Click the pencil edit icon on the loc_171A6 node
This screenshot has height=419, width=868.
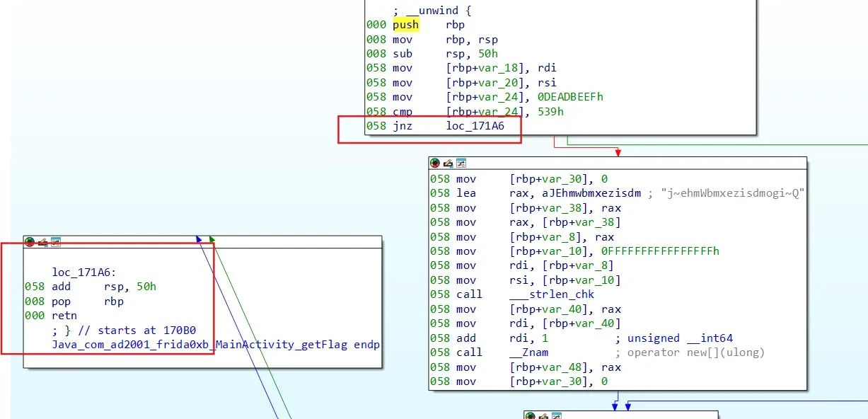[42, 242]
